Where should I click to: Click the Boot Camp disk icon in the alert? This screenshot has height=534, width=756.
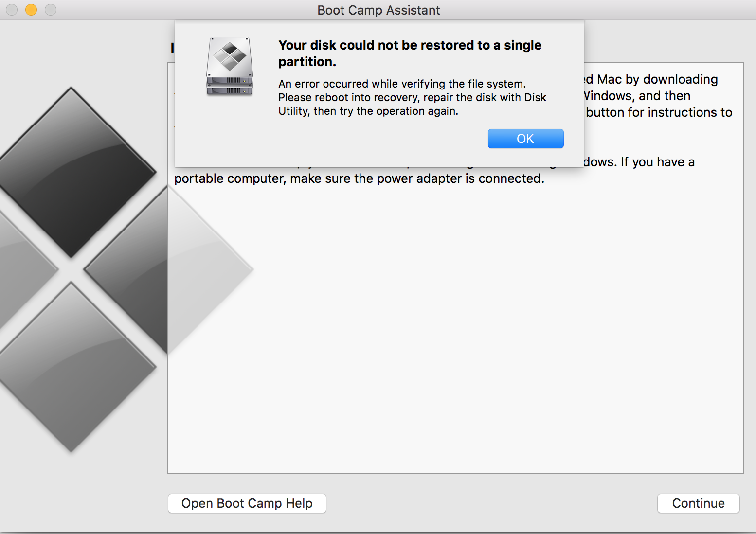click(230, 66)
